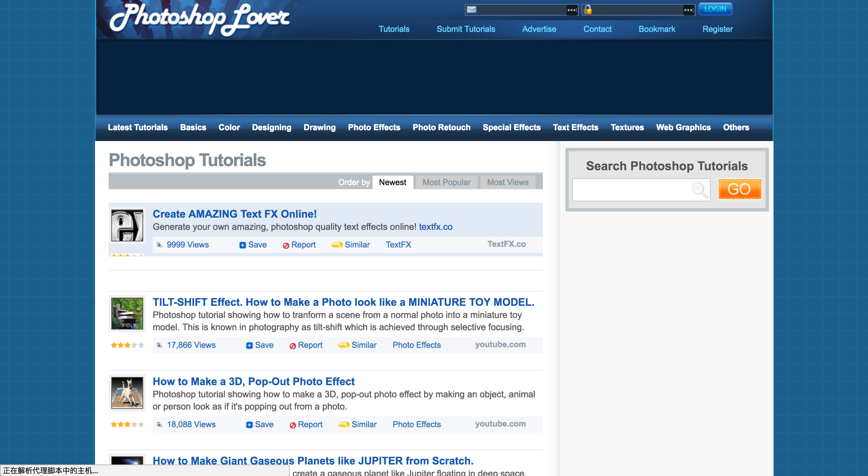This screenshot has width=868, height=476.
Task: Open the Text Effects category menu
Action: coord(575,127)
